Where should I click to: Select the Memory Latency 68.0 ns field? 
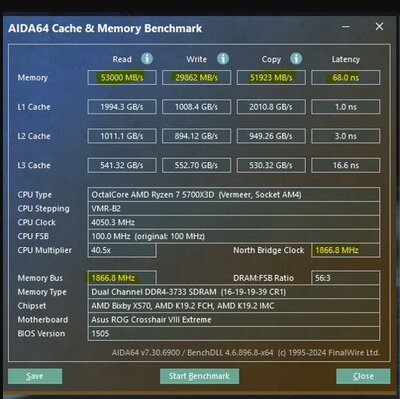coord(346,78)
